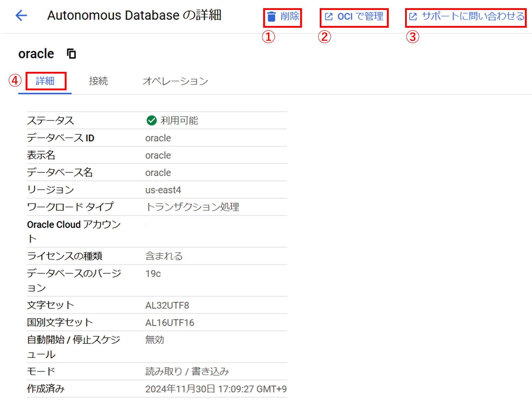Copy the oracle database name icon
The width and height of the screenshot is (532, 400).
[x=71, y=54]
